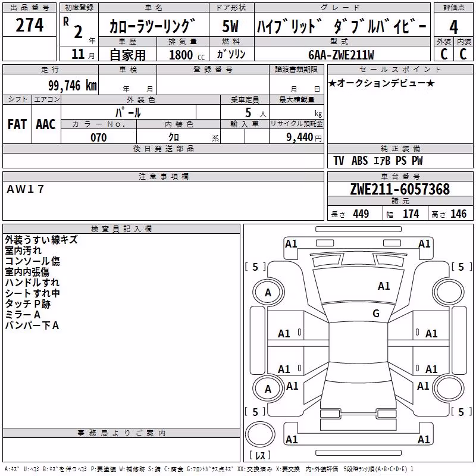Click legend entry U:ヘコミ
Screen dimensions: 476x476
coord(31,469)
